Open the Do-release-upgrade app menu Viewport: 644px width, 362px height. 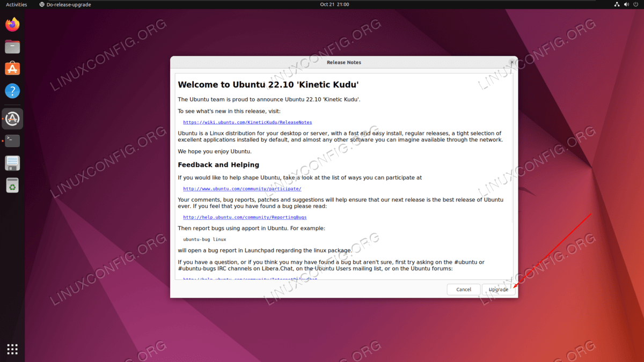point(65,4)
